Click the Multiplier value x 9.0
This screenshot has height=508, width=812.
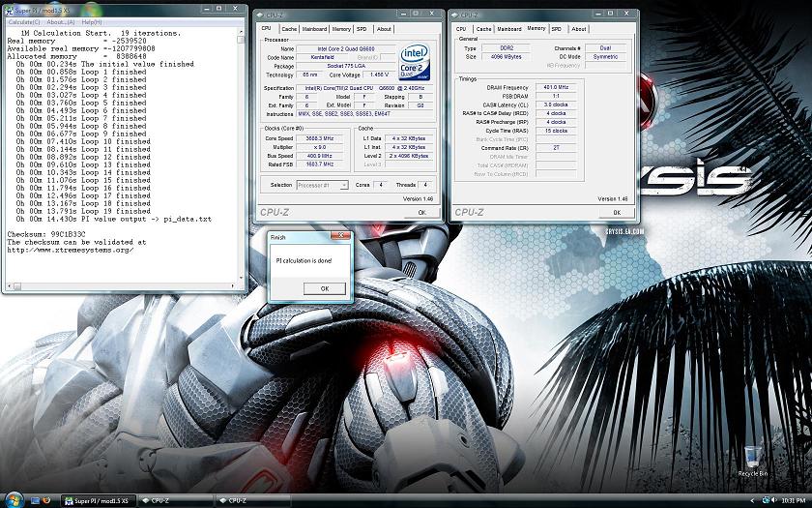click(320, 148)
